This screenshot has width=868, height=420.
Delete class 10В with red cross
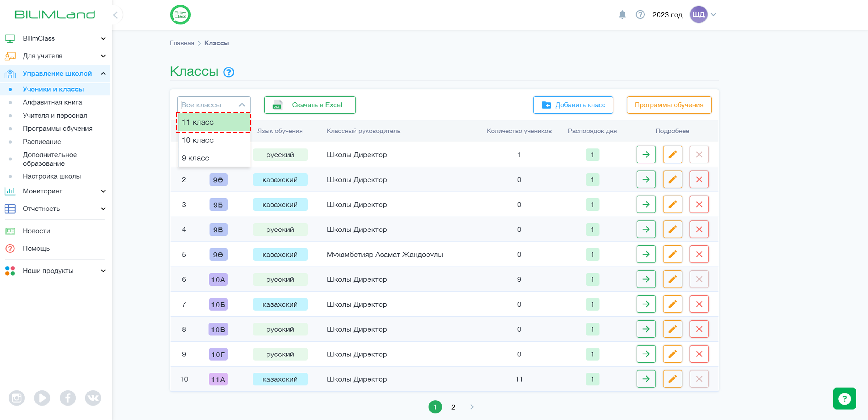699,329
